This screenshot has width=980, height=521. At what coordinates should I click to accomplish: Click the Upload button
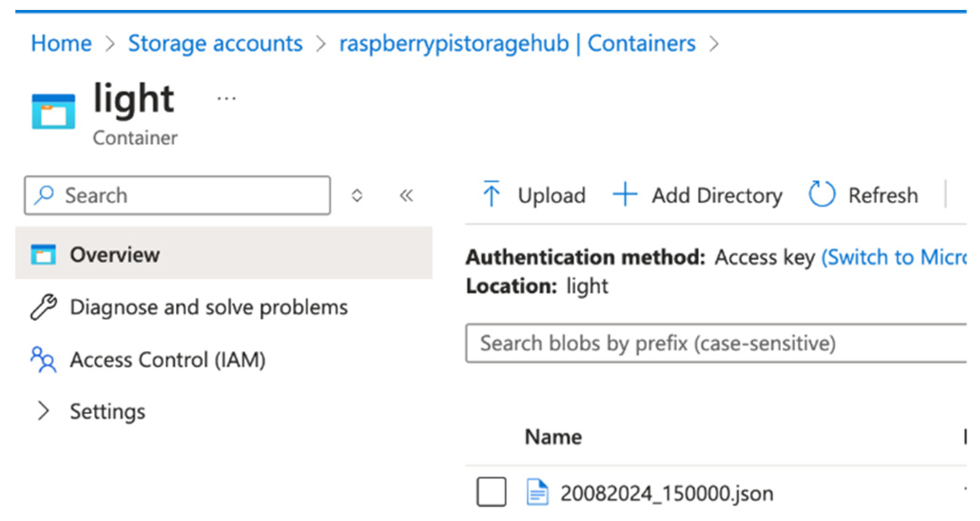click(534, 195)
